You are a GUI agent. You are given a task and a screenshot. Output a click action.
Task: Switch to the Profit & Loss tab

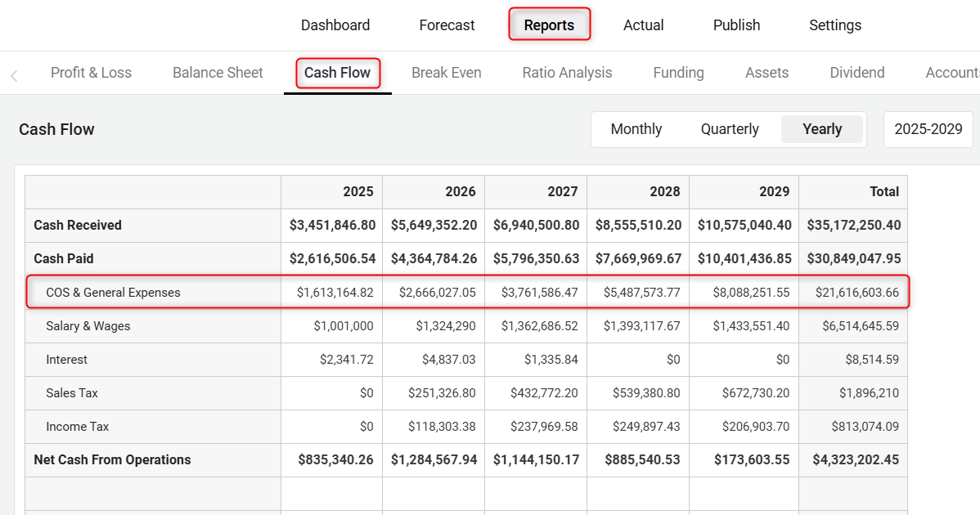tap(91, 73)
